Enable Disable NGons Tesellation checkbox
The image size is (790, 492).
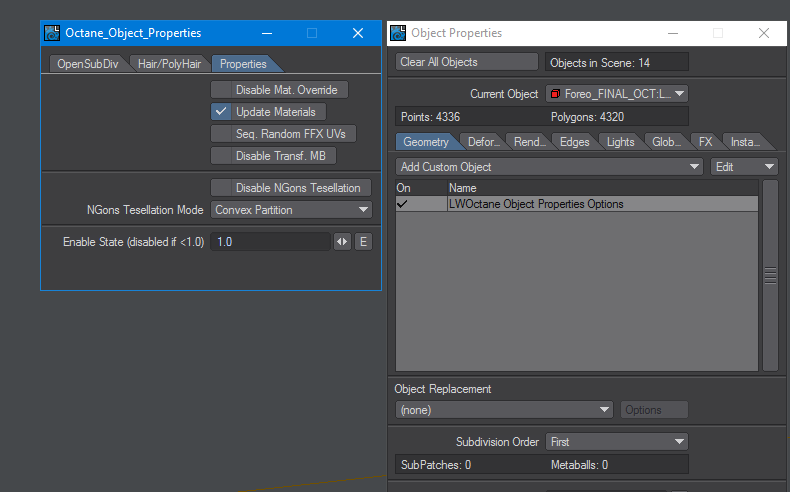[x=291, y=188]
